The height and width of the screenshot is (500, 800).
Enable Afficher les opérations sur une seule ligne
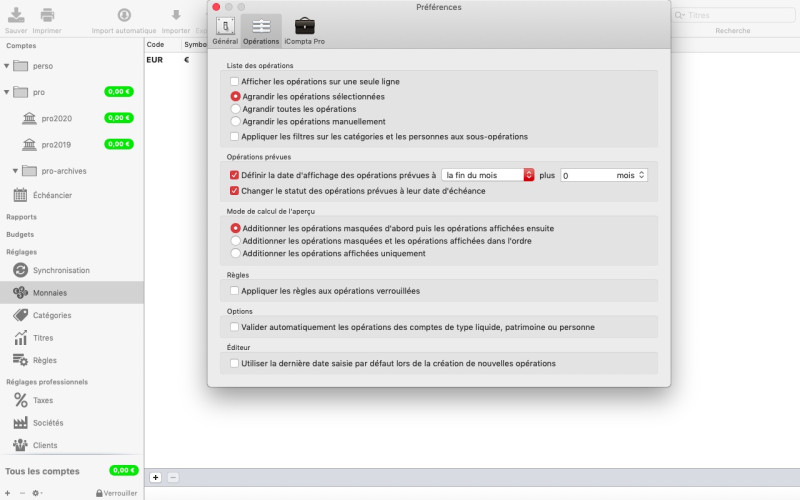pyautogui.click(x=234, y=81)
